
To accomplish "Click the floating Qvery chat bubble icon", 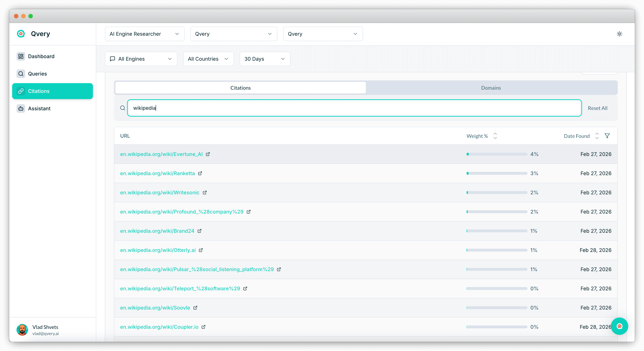I will click(619, 326).
